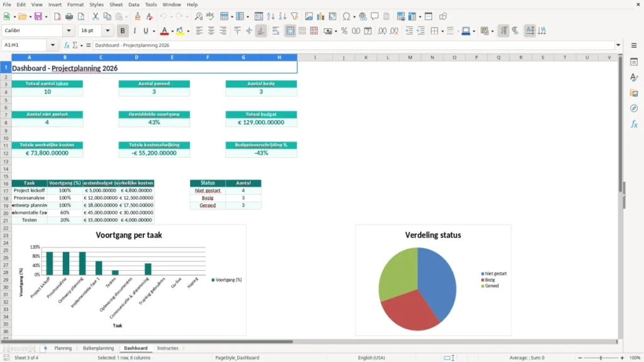Click the Save document icon
Image resolution: width=644 pixels, height=362 pixels.
tap(38, 16)
